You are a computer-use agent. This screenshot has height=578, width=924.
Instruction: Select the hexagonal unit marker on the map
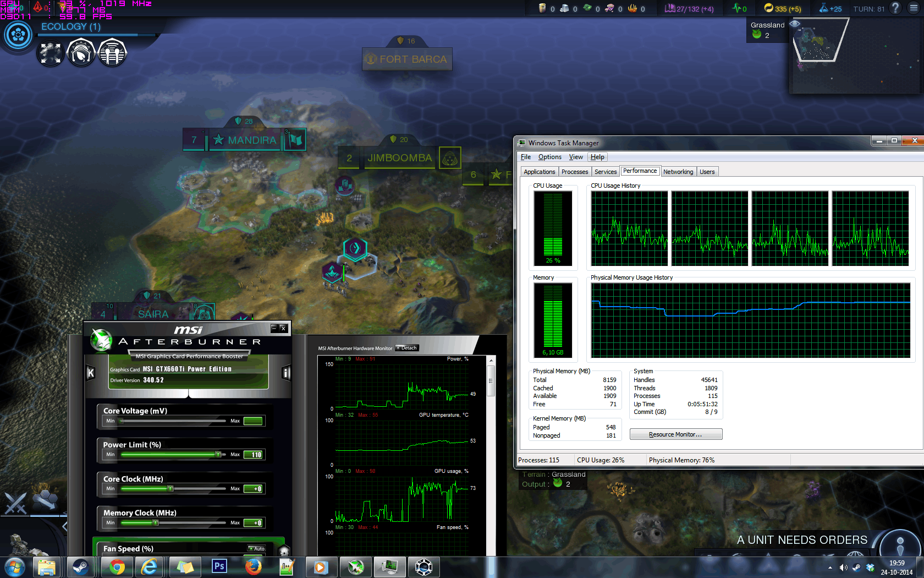(x=355, y=248)
